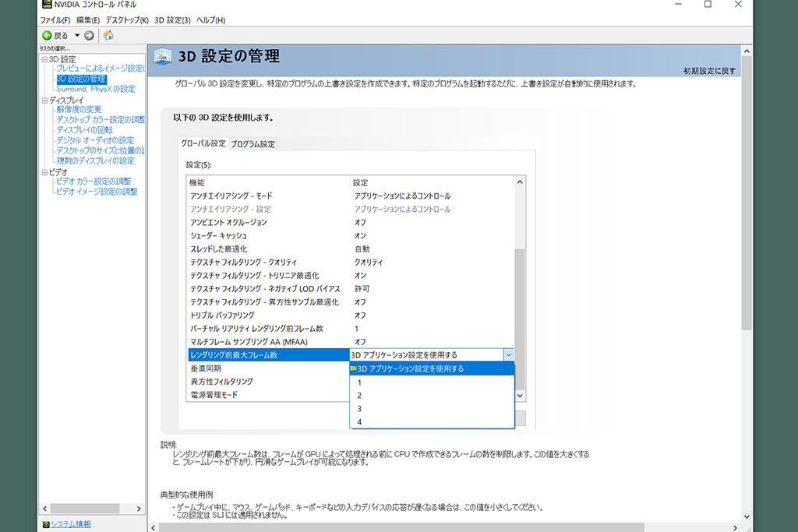Open プレビューによるイメージ設定 in the task tree
This screenshot has height=532, width=798.
pos(101,69)
